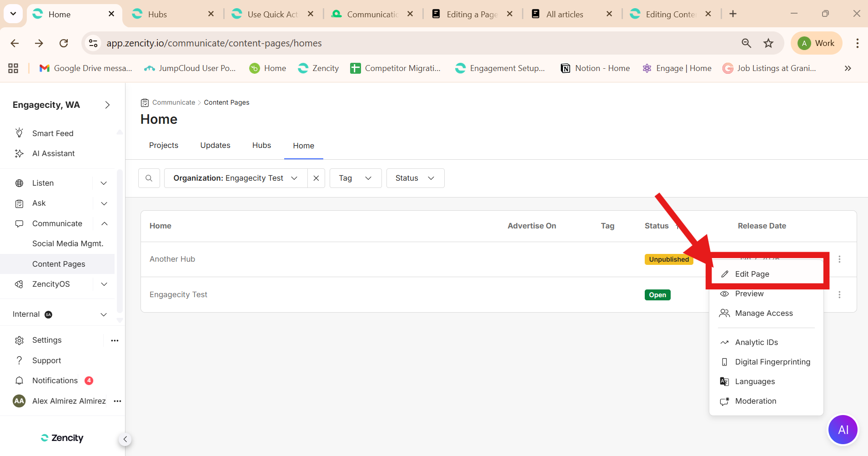Open the Tag filter dropdown
This screenshot has height=456, width=868.
pyautogui.click(x=355, y=178)
